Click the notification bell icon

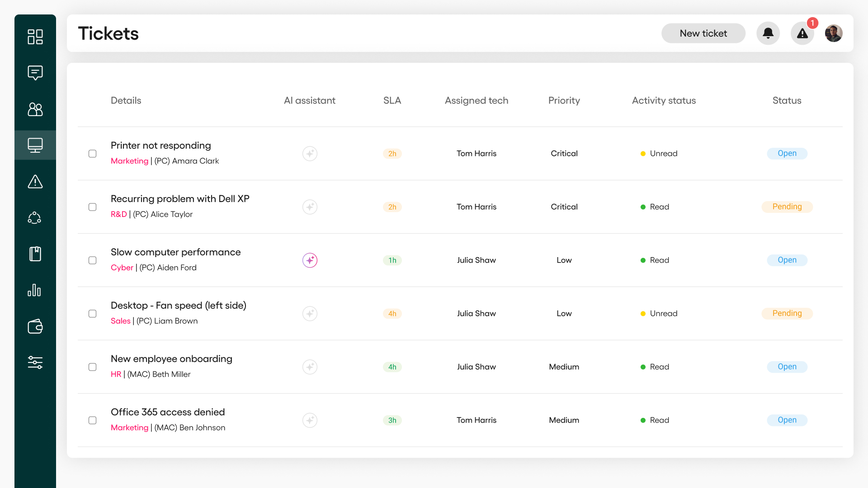coord(768,33)
